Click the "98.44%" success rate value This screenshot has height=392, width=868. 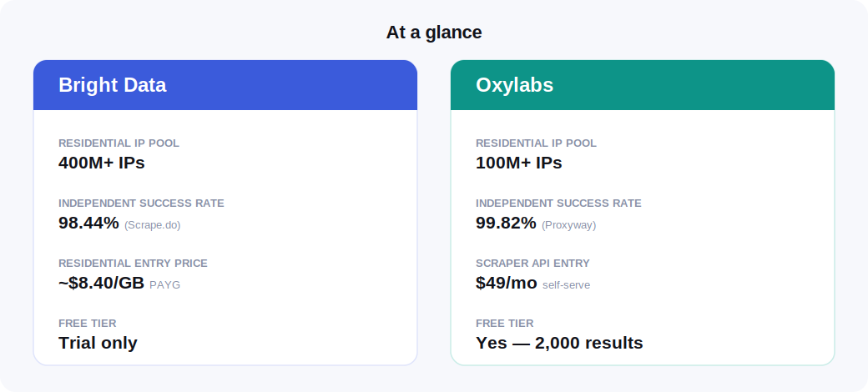(x=88, y=223)
